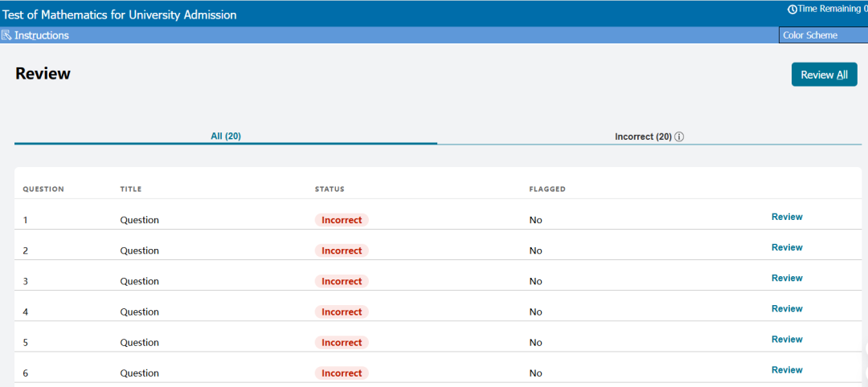Click the QUESTION column header
The width and height of the screenshot is (868, 387).
(x=43, y=189)
